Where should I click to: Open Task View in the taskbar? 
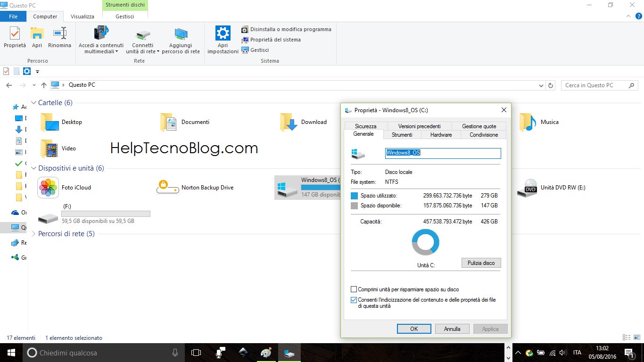tap(196, 353)
